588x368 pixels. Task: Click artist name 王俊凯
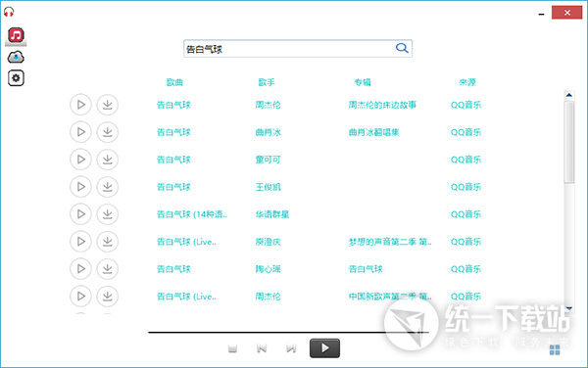coord(268,187)
